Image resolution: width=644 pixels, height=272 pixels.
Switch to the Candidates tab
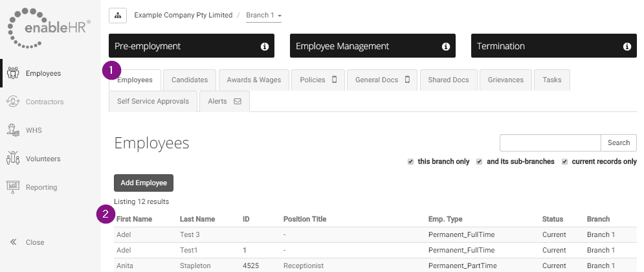click(x=190, y=80)
